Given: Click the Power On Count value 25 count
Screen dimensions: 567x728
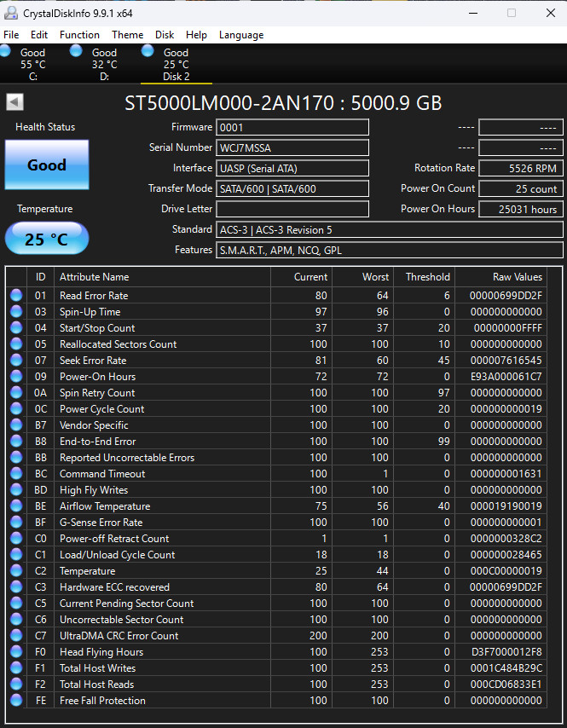Looking at the screenshot, I should click(521, 188).
